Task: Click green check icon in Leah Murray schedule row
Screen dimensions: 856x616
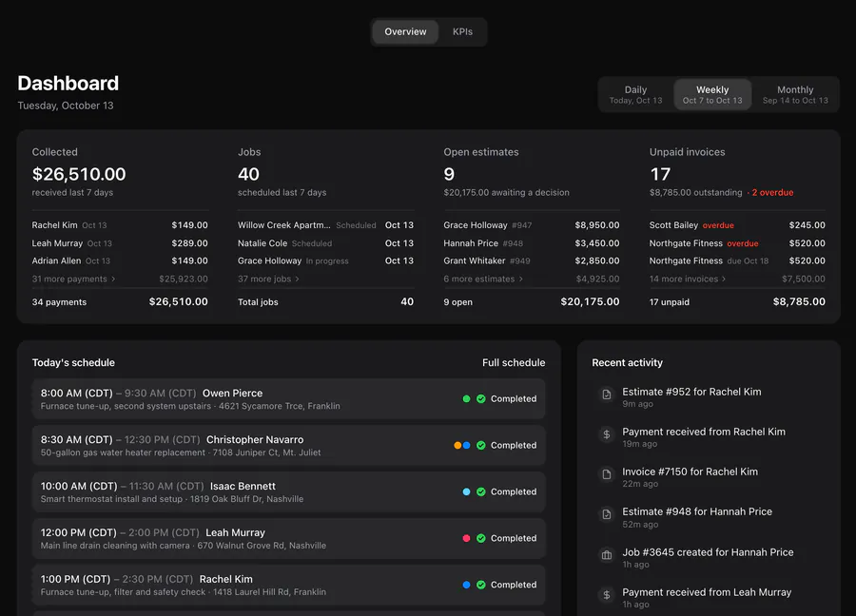Action: (x=481, y=538)
